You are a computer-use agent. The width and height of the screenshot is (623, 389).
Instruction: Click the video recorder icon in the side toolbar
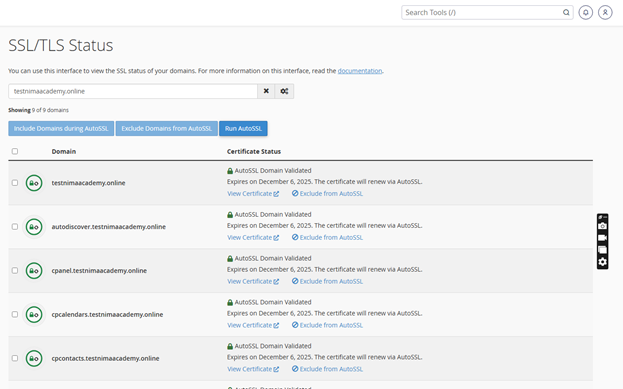tap(602, 238)
